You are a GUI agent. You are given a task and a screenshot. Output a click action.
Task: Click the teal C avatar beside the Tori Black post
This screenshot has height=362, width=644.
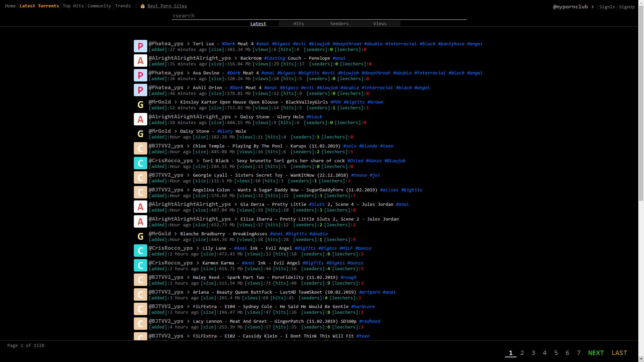pos(140,163)
